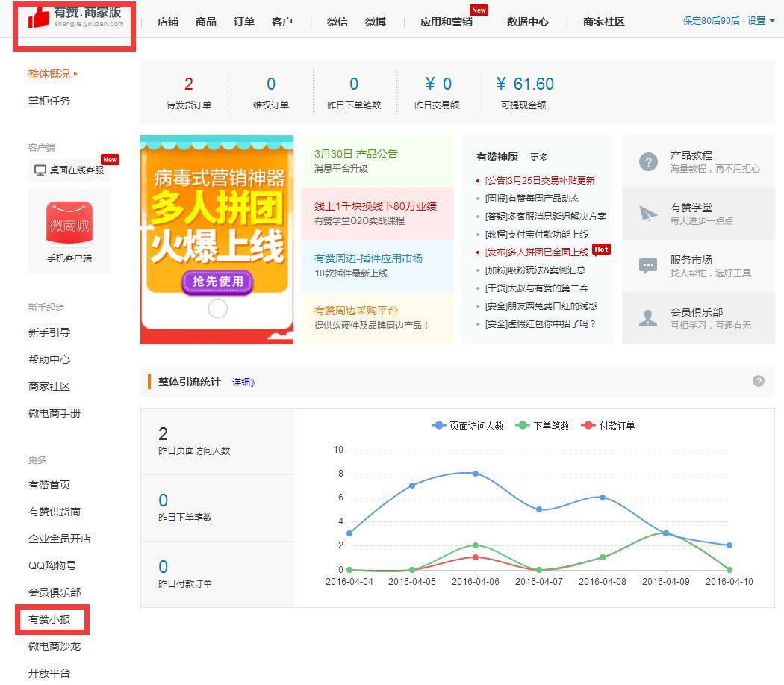784x685 pixels.
Task: Open 有赞供货商 in the sidebar
Action: click(x=55, y=512)
